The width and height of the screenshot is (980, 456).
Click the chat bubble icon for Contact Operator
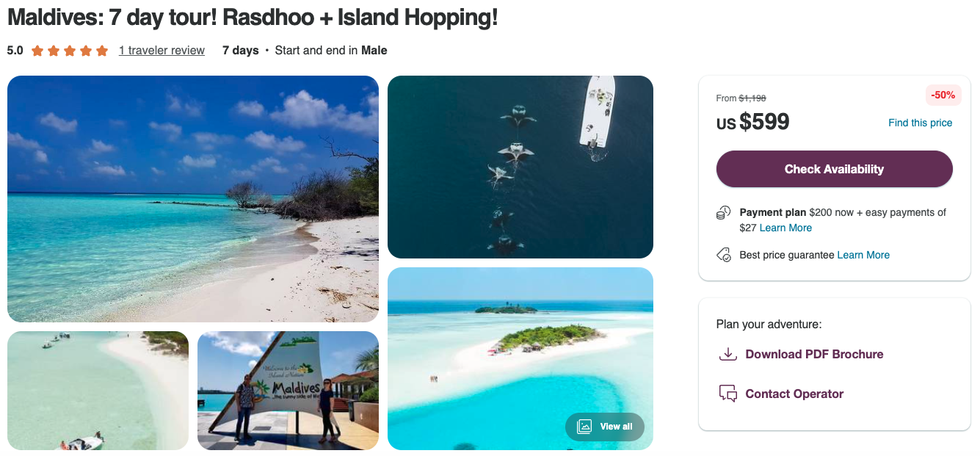[x=727, y=394]
